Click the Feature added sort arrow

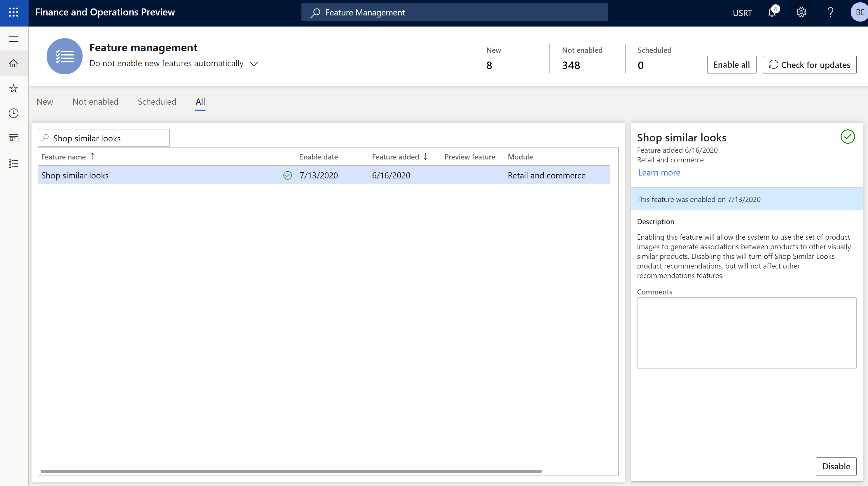click(426, 156)
